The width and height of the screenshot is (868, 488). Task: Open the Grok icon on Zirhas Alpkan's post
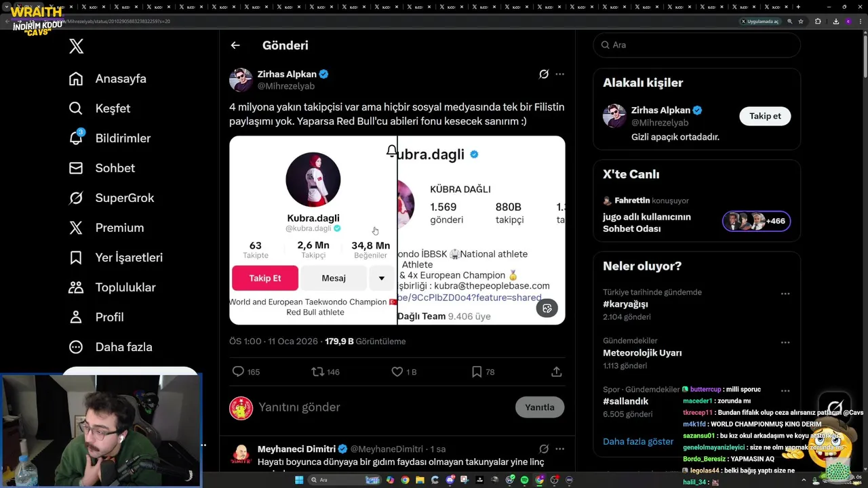tap(543, 74)
